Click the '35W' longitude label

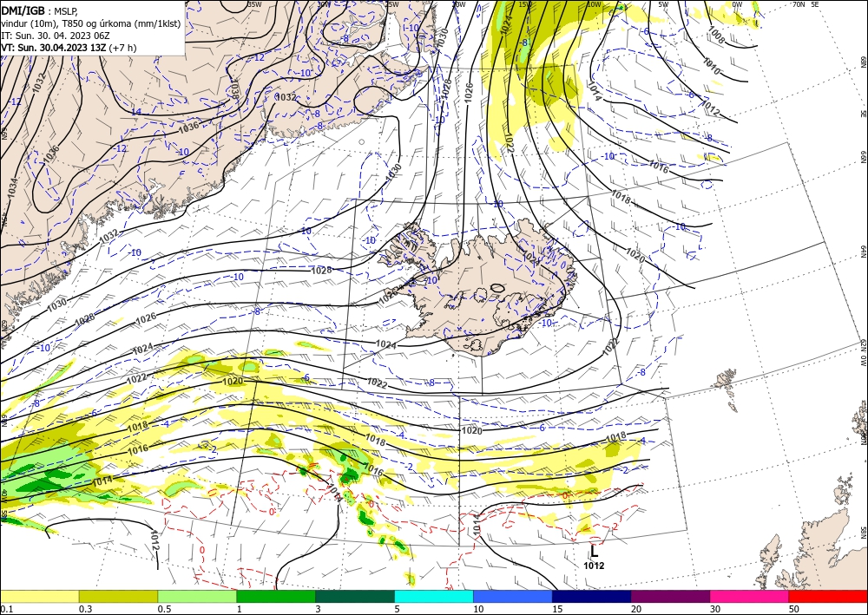[254, 4]
